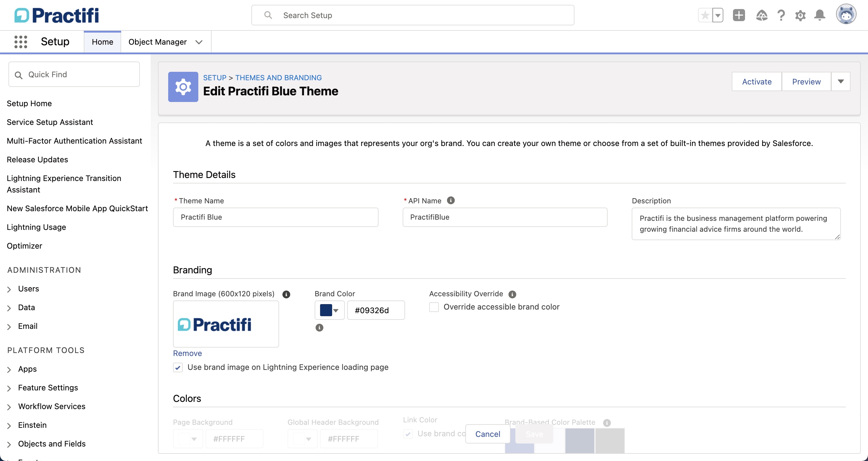The image size is (868, 461).
Task: Open Optimizer page
Action: coord(25,246)
